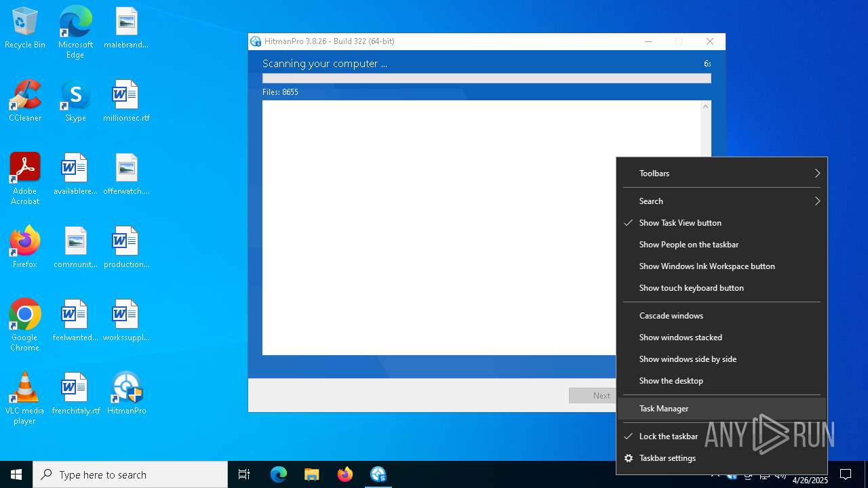Select the production document icon
The height and width of the screenshot is (488, 868).
coord(126,248)
